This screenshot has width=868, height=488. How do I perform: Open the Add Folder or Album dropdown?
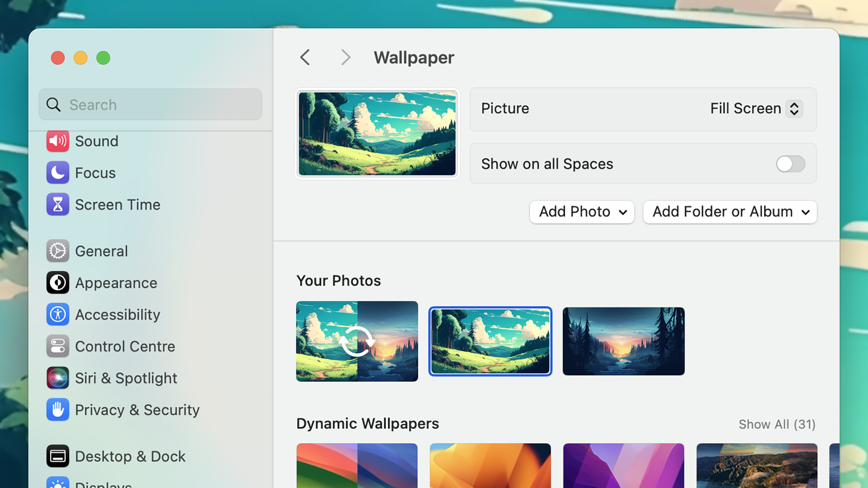point(730,212)
